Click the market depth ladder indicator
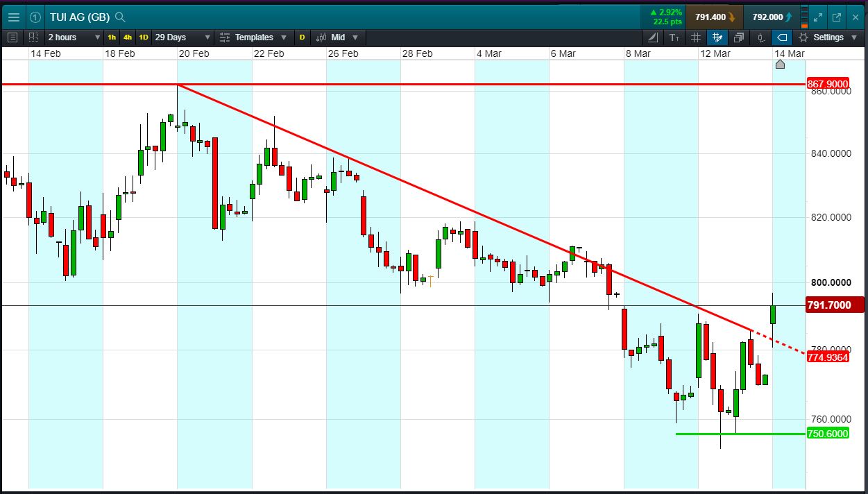This screenshot has height=494, width=868. coord(804,17)
